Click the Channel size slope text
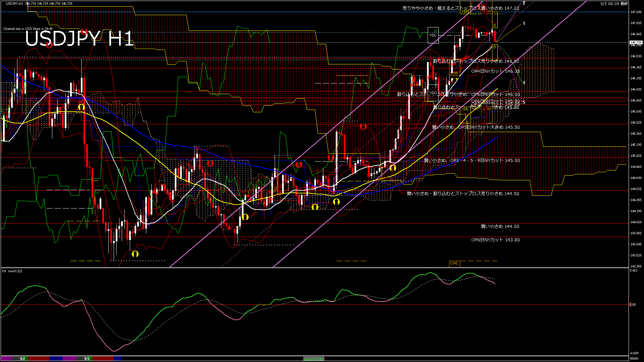The image size is (644, 362). (x=28, y=29)
